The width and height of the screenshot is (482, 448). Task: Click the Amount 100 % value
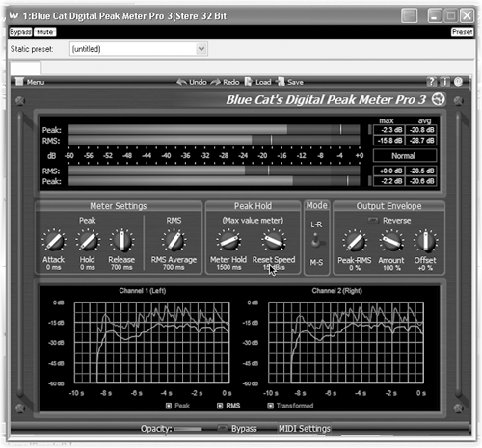(x=391, y=268)
